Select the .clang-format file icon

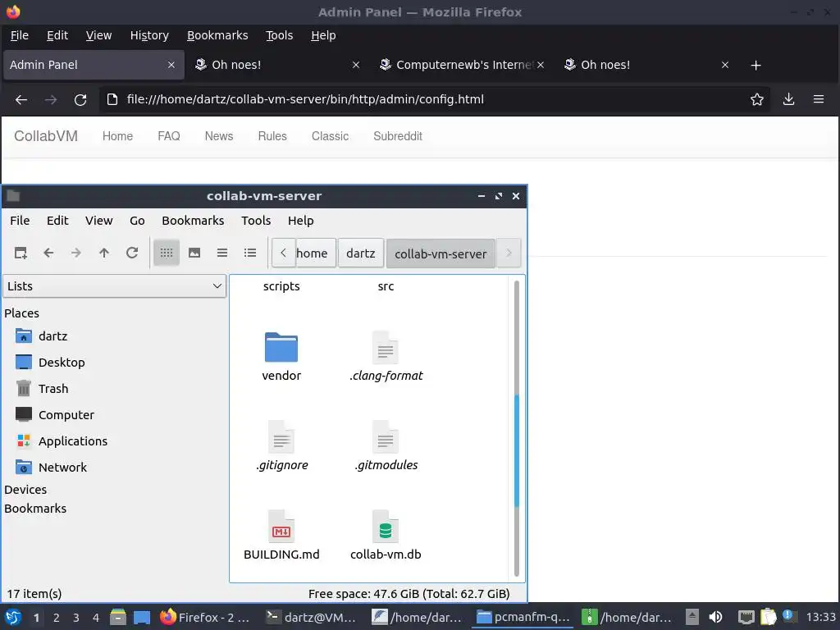386,347
